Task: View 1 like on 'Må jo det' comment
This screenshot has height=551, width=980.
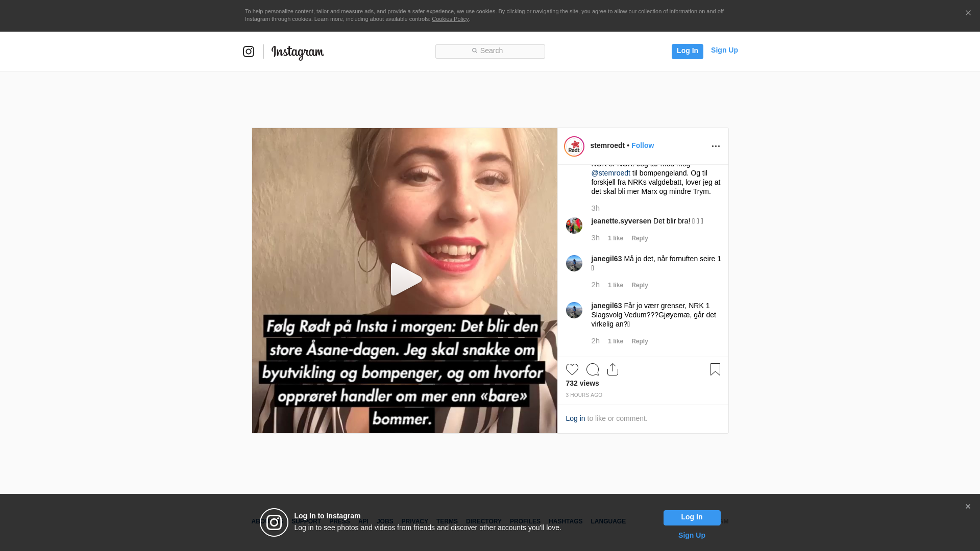Action: coord(616,285)
